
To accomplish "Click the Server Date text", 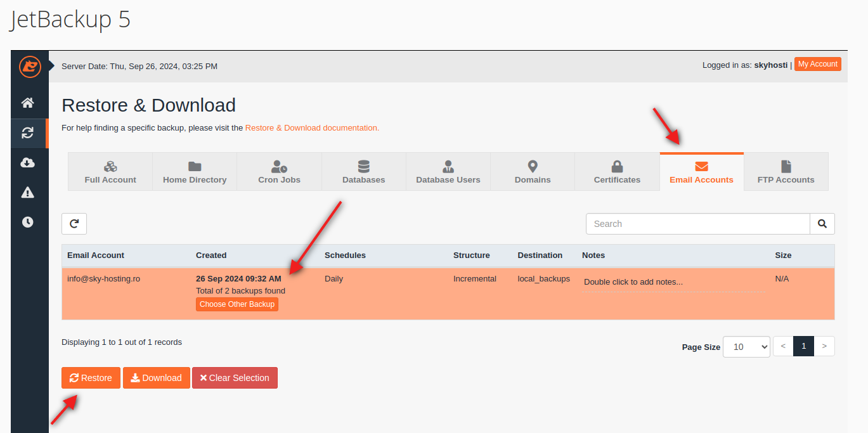I will tap(139, 66).
